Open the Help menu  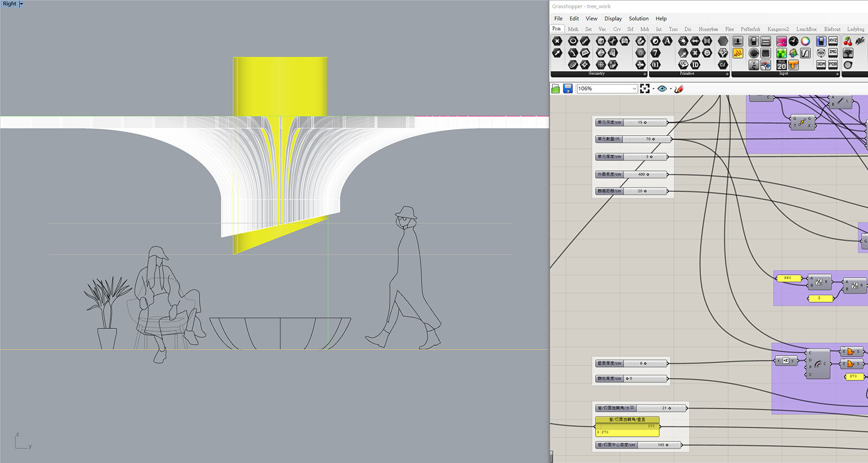click(x=661, y=18)
